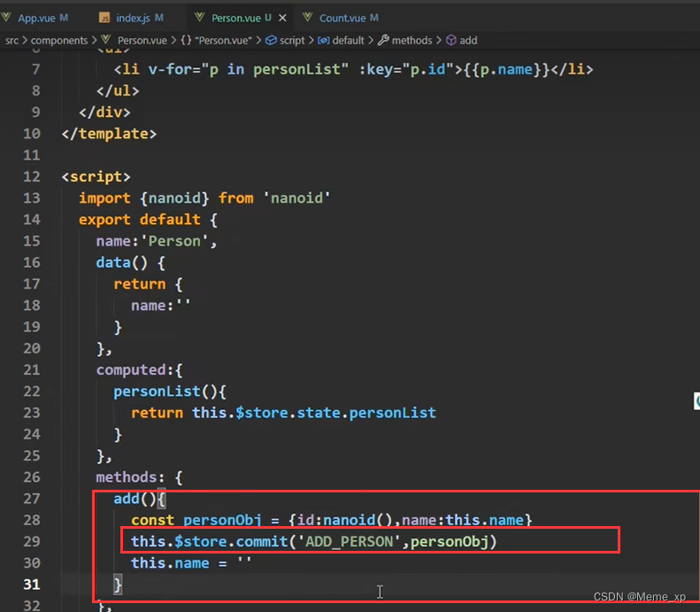Screen dimensions: 700x612
Task: Open the Person.vue file breadcrumb
Action: coord(142,41)
